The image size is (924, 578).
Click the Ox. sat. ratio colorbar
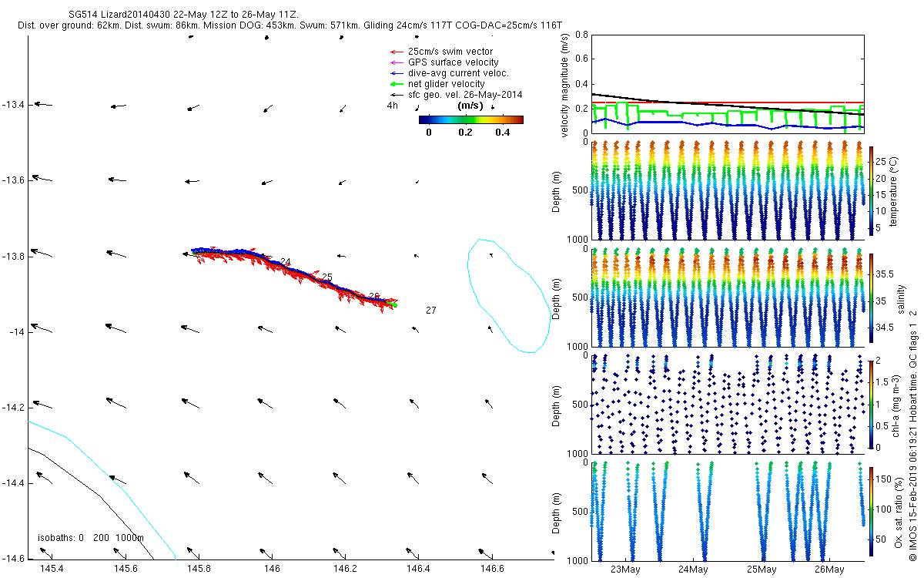(872, 509)
